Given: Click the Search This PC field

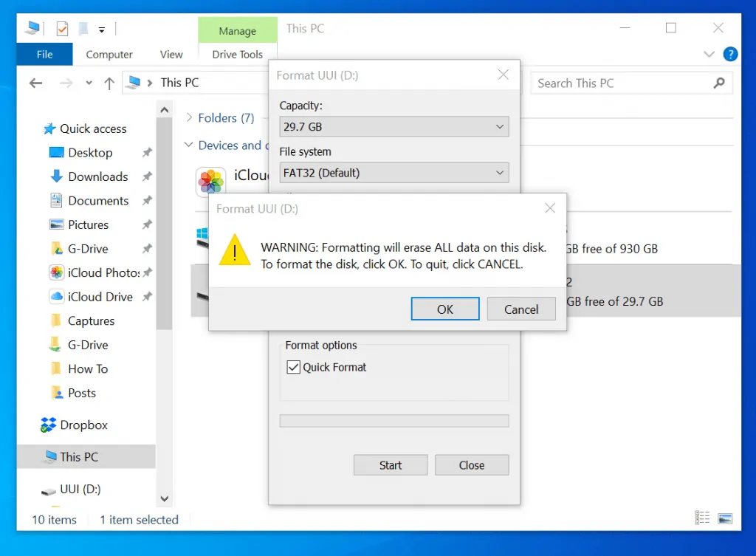Looking at the screenshot, I should pyautogui.click(x=622, y=83).
